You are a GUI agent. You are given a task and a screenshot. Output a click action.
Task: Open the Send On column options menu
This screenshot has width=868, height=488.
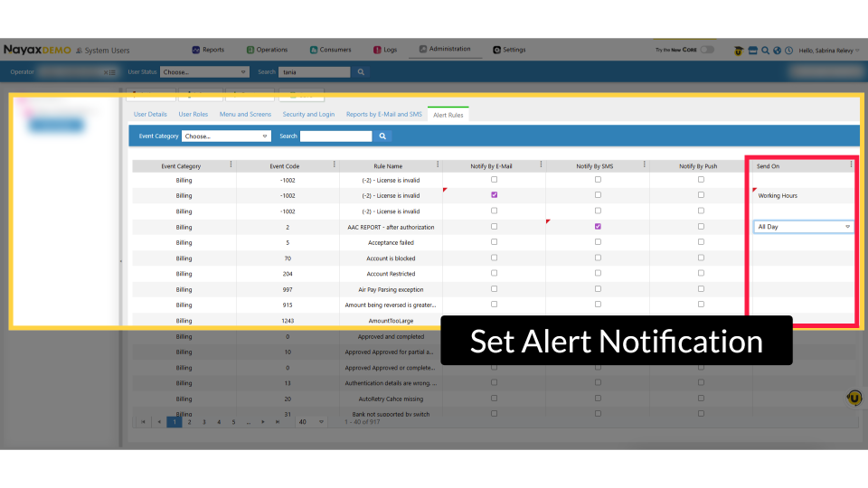(x=851, y=165)
